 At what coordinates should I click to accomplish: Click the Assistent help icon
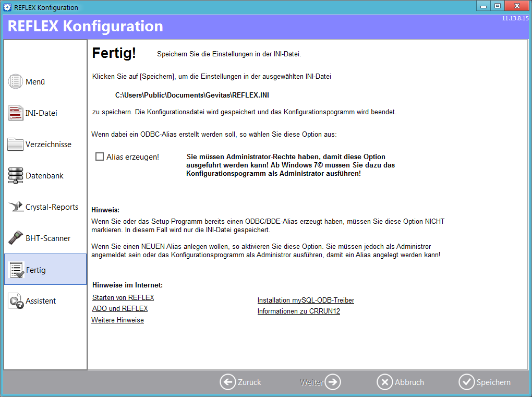point(16,300)
